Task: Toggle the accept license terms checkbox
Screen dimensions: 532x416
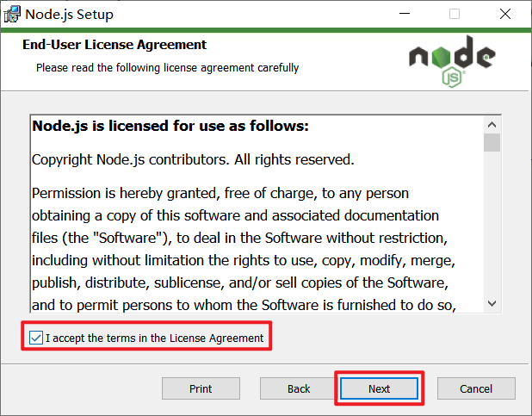Action: pyautogui.click(x=36, y=338)
